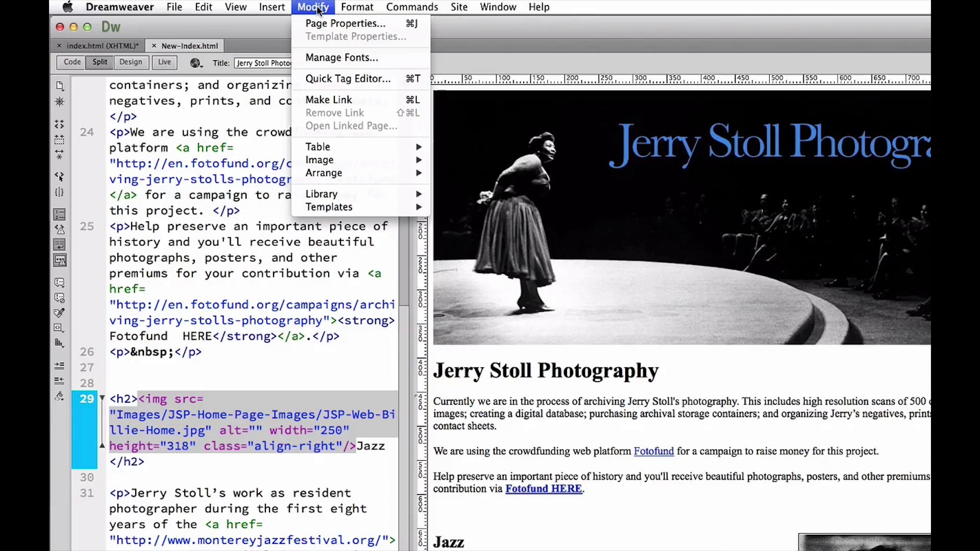
Task: Expand the Templates submenu
Action: point(361,207)
